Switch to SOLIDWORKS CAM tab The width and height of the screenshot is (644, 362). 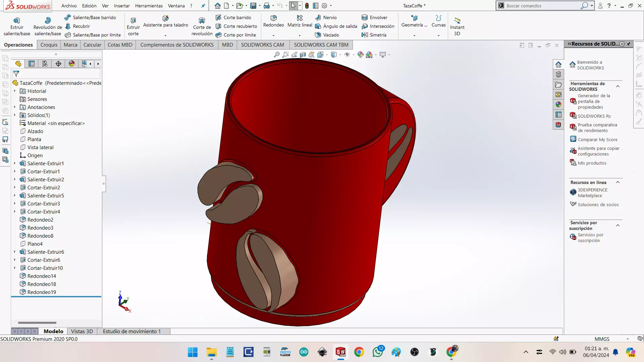pos(262,45)
